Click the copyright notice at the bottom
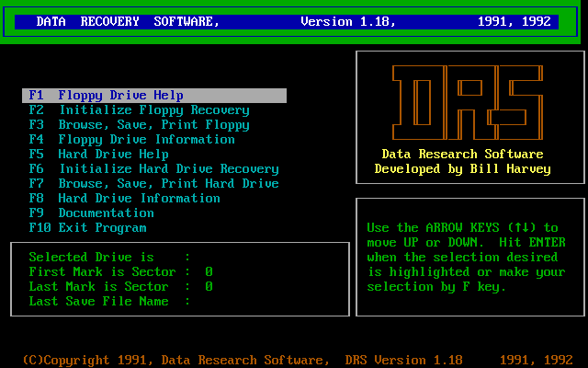The width and height of the screenshot is (588, 368). pyautogui.click(x=175, y=360)
